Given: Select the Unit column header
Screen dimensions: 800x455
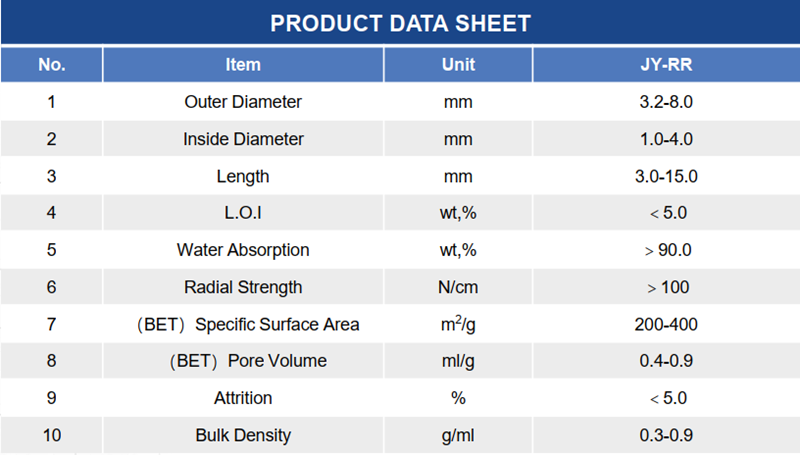Looking at the screenshot, I should pyautogui.click(x=458, y=65).
